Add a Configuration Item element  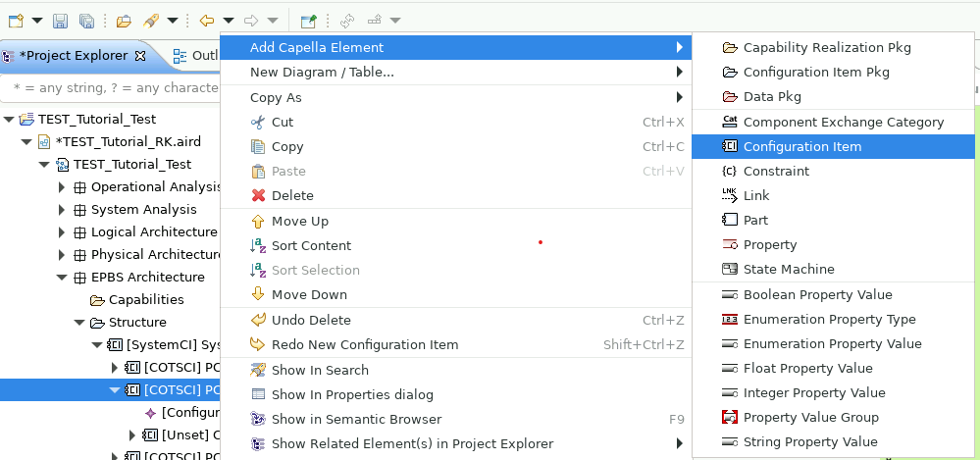[x=833, y=146]
